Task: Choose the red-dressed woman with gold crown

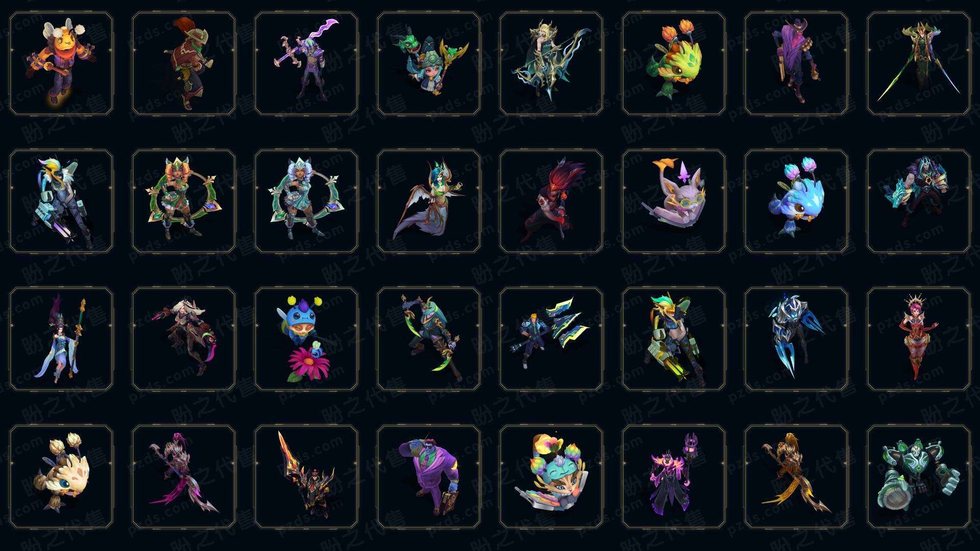Action: [919, 339]
